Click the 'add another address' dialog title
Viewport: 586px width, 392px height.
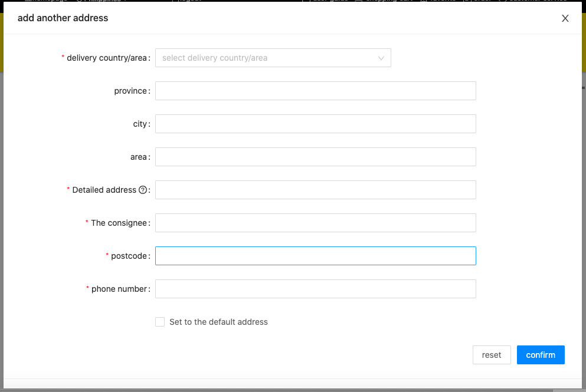[x=63, y=18]
